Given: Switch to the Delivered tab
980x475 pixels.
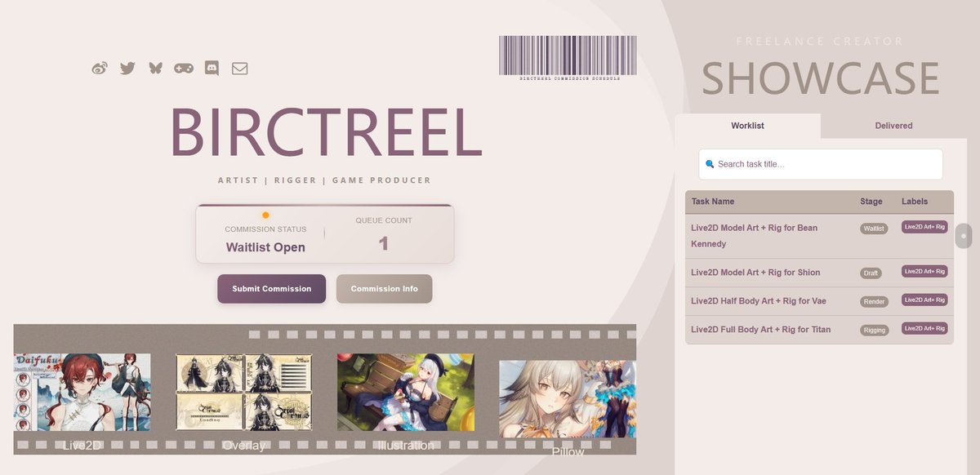Looking at the screenshot, I should tap(893, 126).
